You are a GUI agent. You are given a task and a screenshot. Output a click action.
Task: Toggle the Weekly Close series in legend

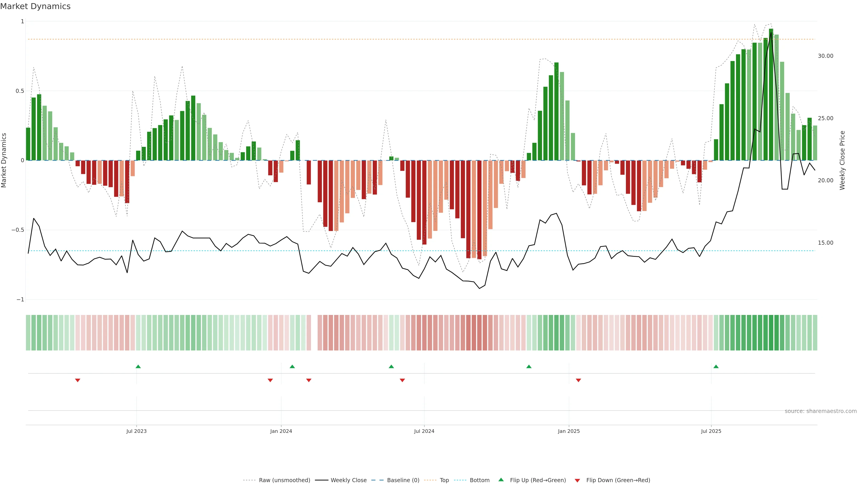348,480
